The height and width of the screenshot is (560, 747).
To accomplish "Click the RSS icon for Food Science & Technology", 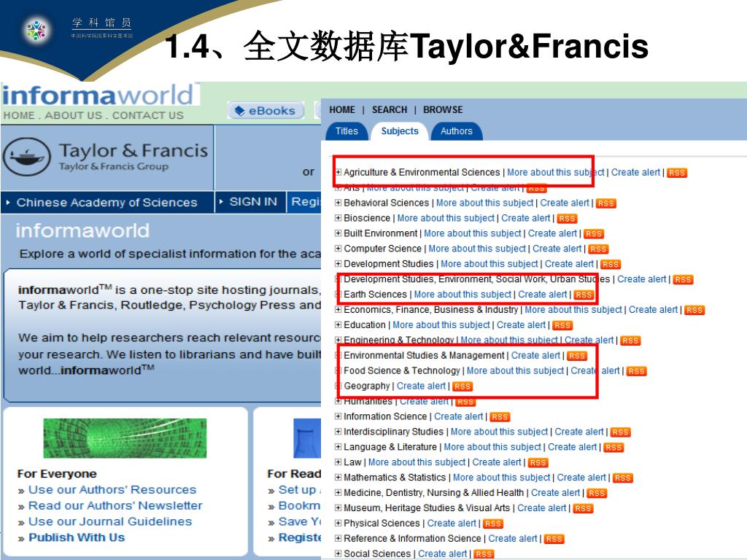I will [636, 371].
